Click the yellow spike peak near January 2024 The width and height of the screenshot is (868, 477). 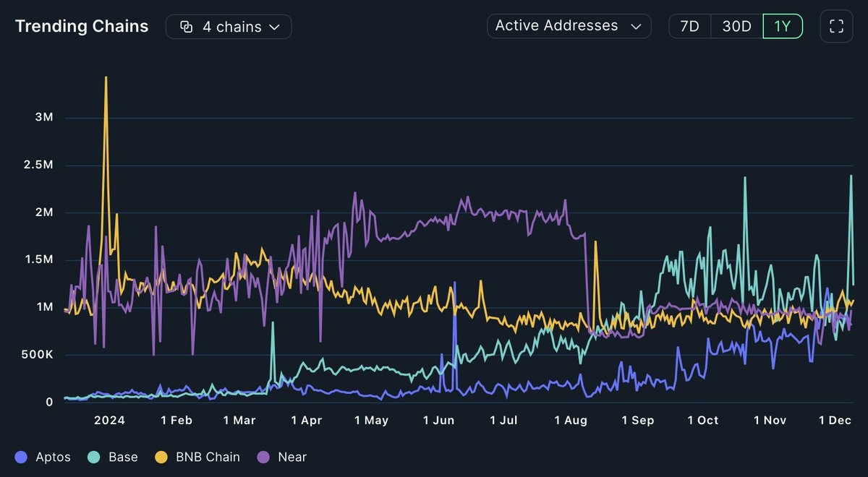tap(106, 77)
